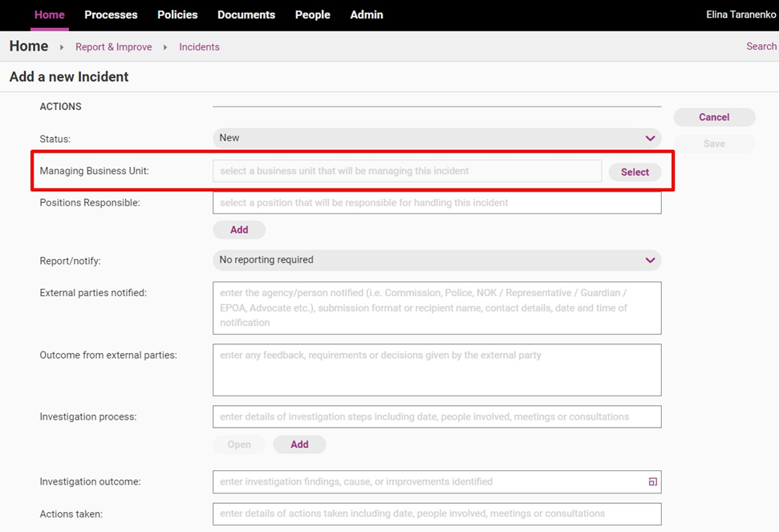
Task: Click the Elina Taranenko user name
Action: (741, 14)
